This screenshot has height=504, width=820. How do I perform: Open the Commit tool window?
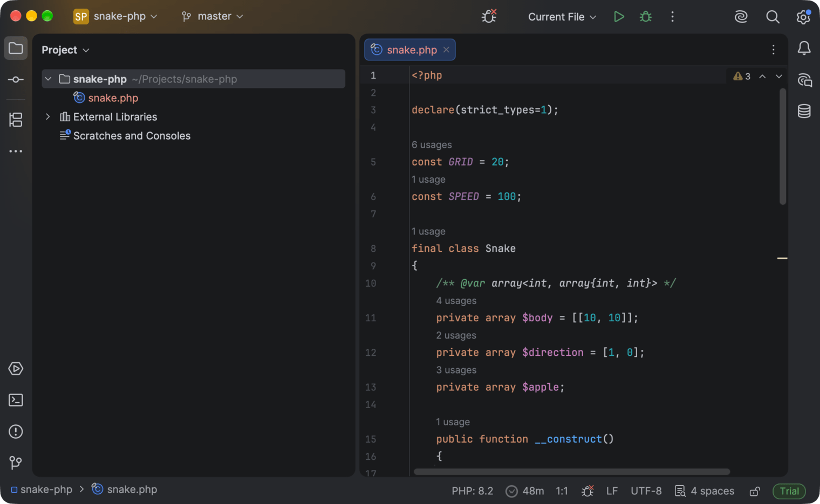16,80
